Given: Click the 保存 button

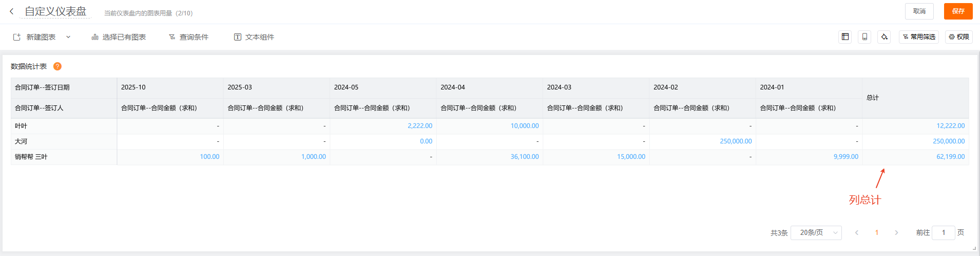Looking at the screenshot, I should point(958,11).
